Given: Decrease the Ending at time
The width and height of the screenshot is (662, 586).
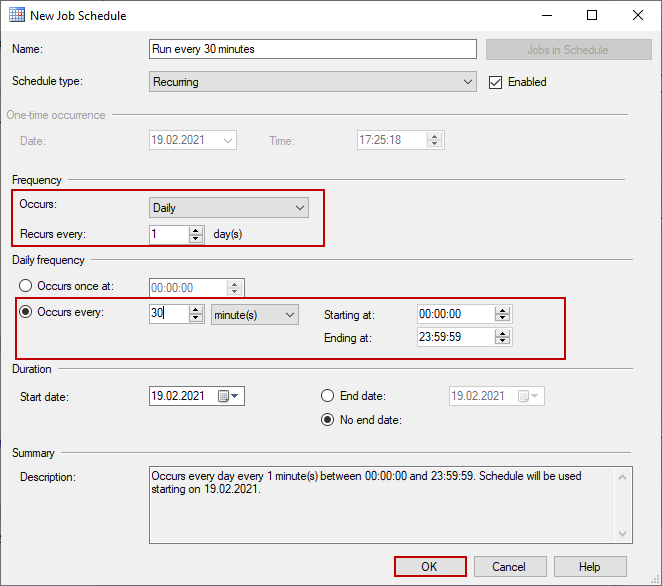Looking at the screenshot, I should [x=502, y=341].
